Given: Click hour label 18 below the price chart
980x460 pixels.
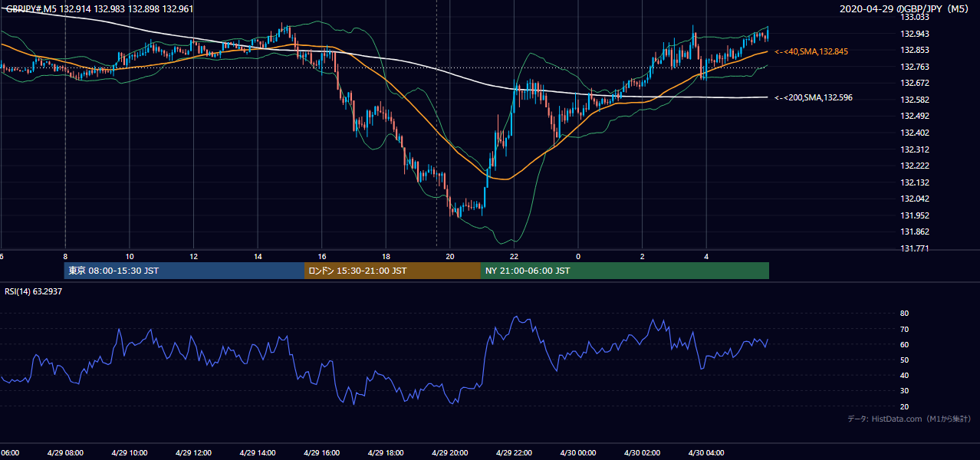Looking at the screenshot, I should tap(386, 257).
